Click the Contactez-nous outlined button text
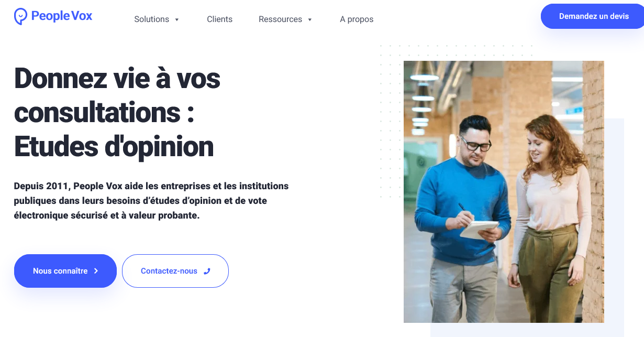The height and width of the screenshot is (337, 644). (169, 271)
